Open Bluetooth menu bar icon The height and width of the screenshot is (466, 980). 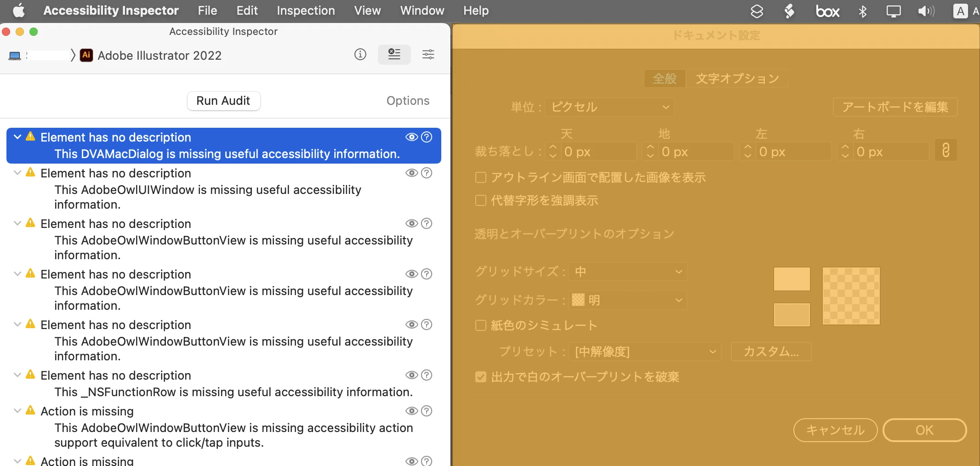point(862,11)
